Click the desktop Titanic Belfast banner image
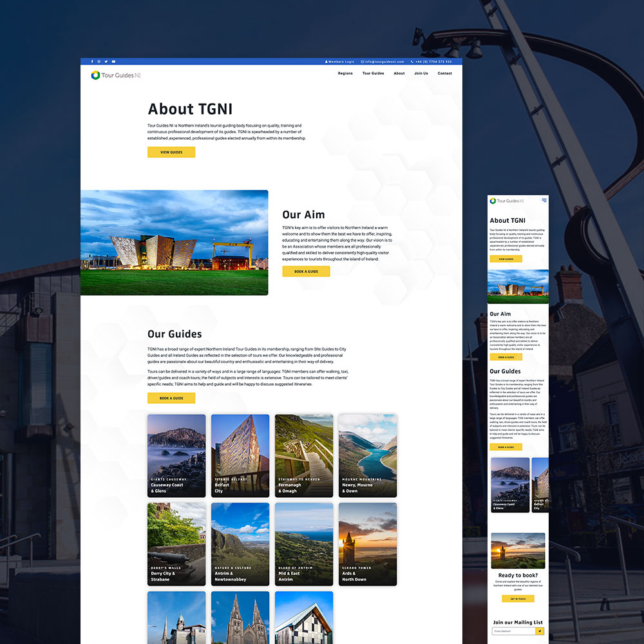The width and height of the screenshot is (644, 644). (x=174, y=242)
